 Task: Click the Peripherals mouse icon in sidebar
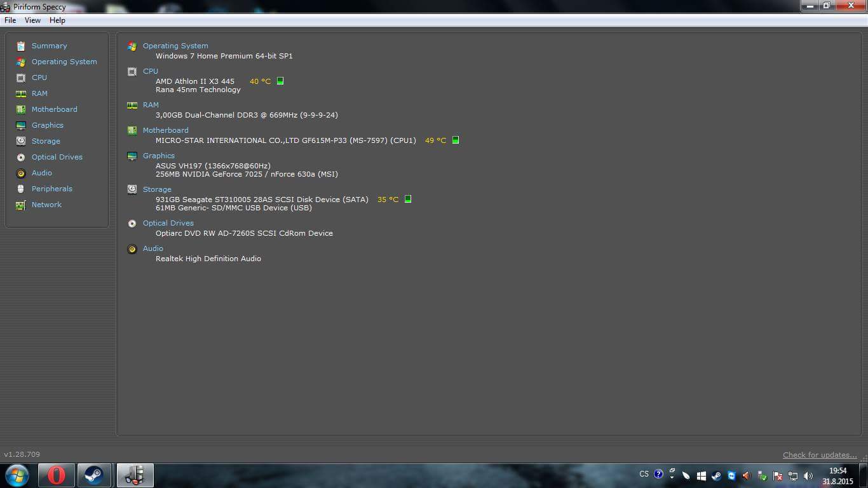(x=21, y=189)
